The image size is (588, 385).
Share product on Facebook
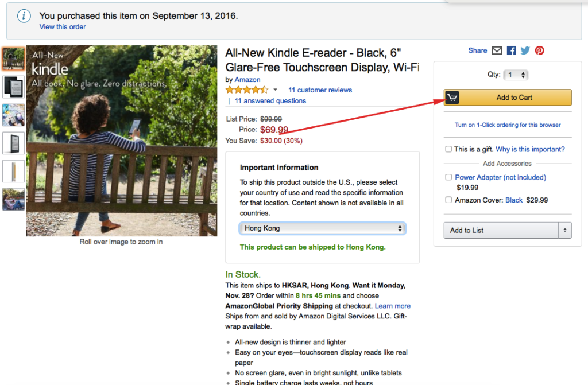coord(511,50)
